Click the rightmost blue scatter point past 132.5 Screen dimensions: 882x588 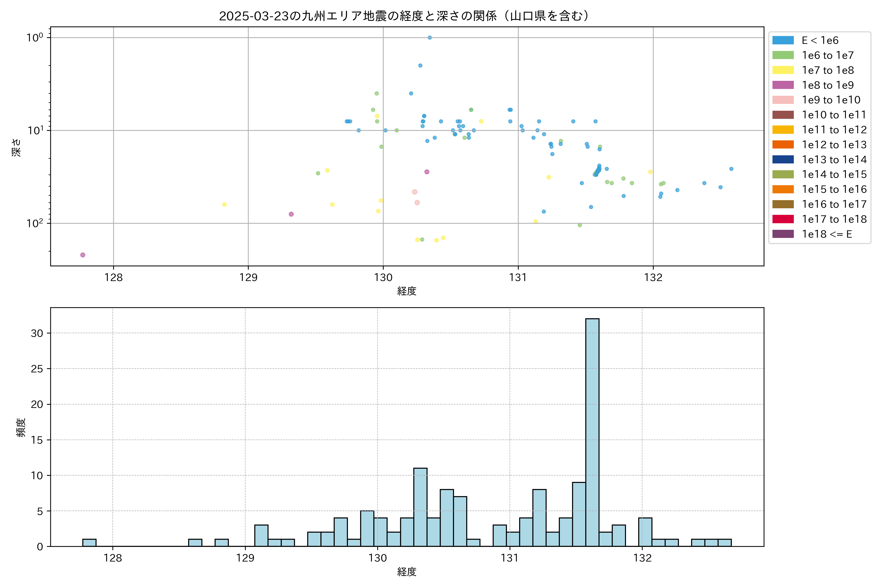point(731,169)
